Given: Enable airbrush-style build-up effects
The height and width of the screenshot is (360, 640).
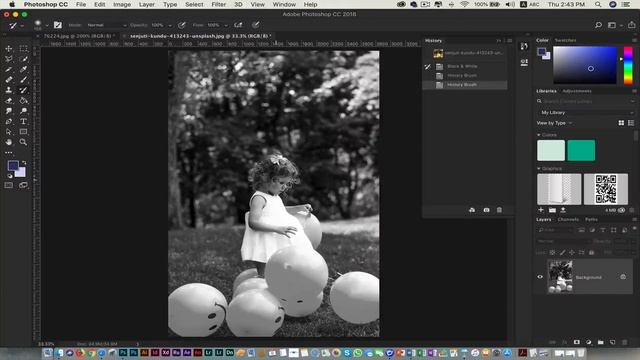Looking at the screenshot, I should [238, 25].
